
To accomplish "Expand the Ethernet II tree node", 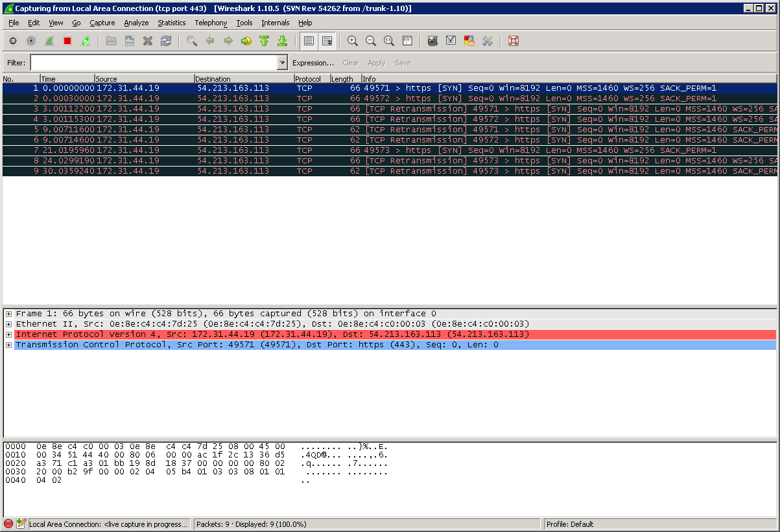I will pyautogui.click(x=8, y=324).
